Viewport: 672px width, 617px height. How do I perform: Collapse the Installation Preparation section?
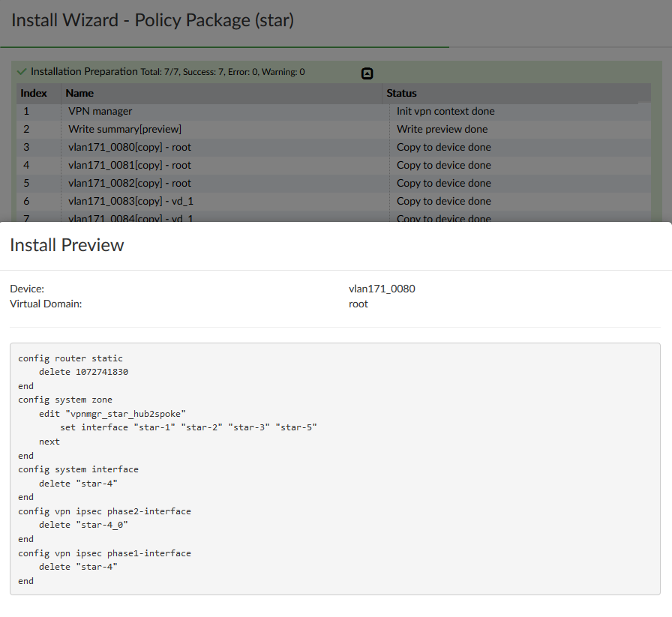tap(367, 73)
